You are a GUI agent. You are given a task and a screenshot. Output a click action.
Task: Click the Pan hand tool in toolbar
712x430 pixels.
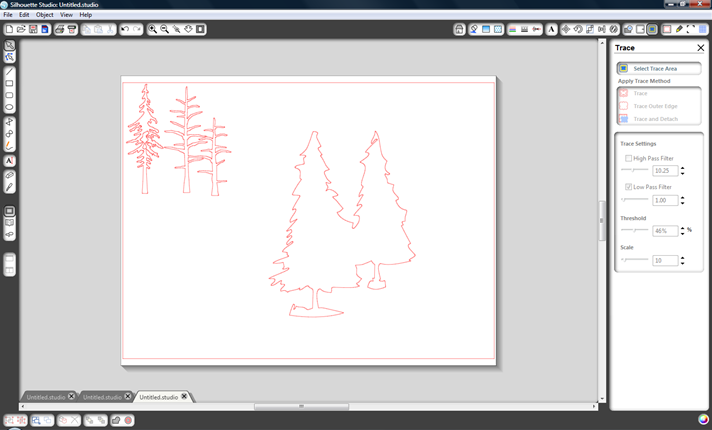point(188,29)
